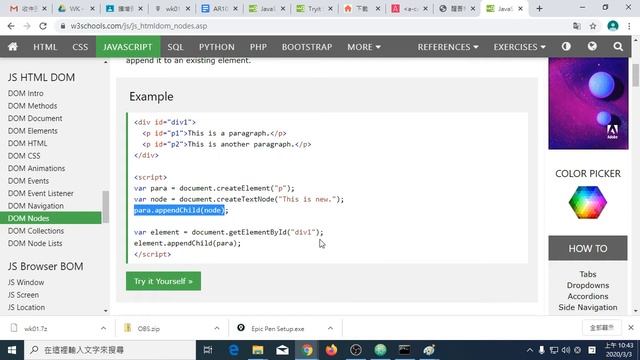
Task: Click the sidebar scrollbar thumb
Action: pos(106,207)
